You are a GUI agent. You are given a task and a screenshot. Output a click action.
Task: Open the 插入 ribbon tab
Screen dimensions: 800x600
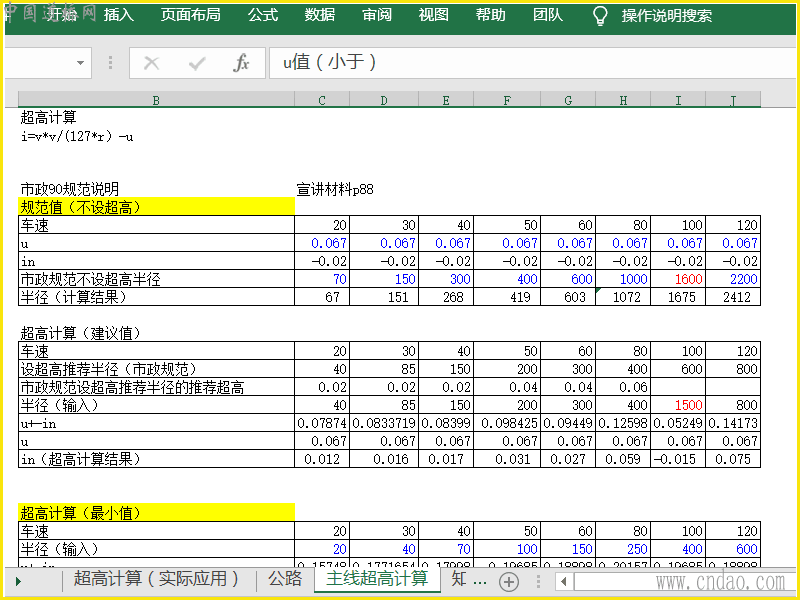coord(119,14)
